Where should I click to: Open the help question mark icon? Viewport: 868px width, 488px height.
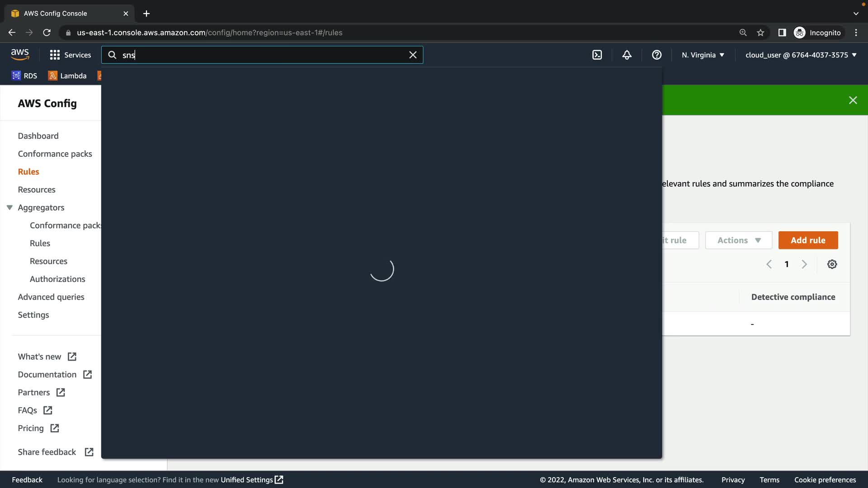[x=656, y=55]
